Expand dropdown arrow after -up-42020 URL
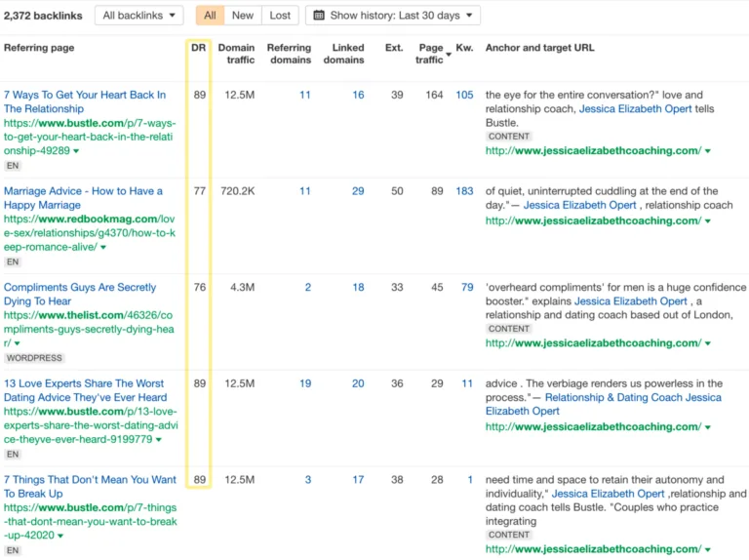Screen dimensions: 749x560 (x=60, y=537)
